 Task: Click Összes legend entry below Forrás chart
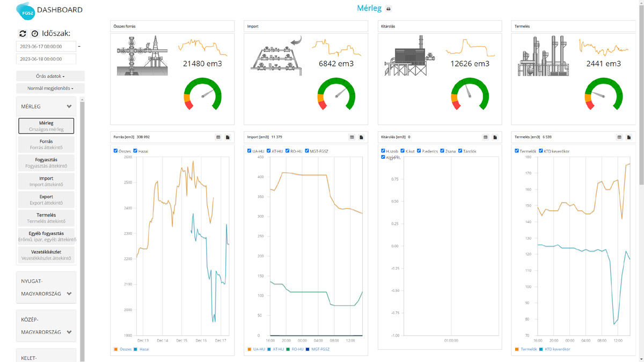123,349
